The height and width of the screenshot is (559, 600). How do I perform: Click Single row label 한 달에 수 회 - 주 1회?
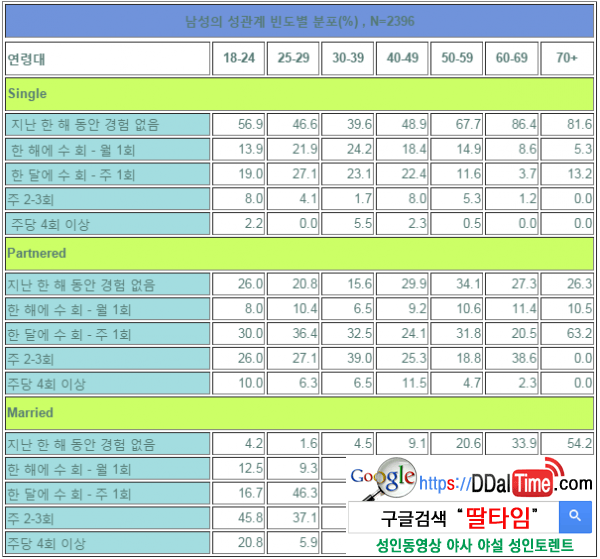pos(108,174)
